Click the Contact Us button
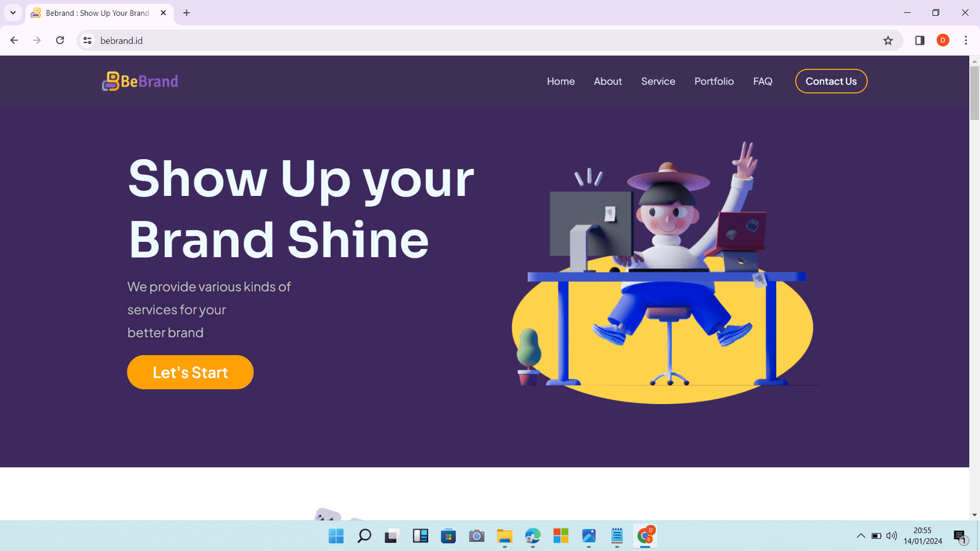 pyautogui.click(x=831, y=81)
